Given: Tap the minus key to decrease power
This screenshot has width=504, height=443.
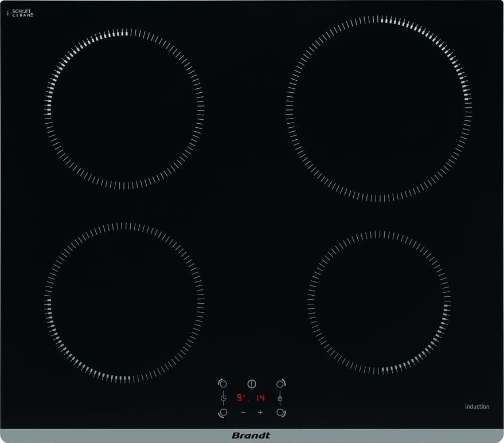Looking at the screenshot, I should (x=243, y=412).
